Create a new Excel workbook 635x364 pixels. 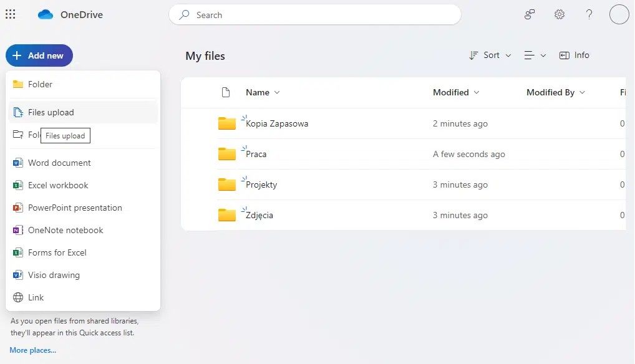(58, 185)
